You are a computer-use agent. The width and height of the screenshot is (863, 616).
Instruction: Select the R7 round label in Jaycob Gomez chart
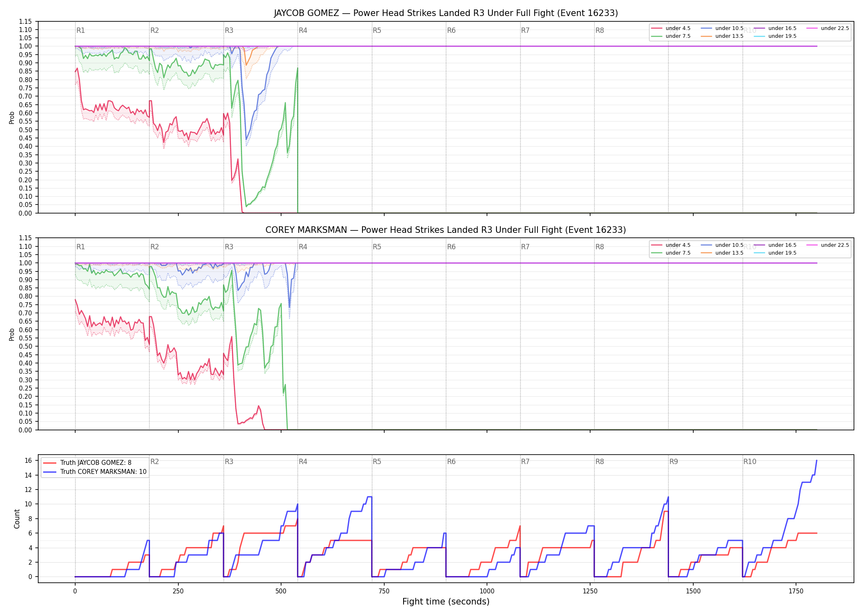pos(525,30)
